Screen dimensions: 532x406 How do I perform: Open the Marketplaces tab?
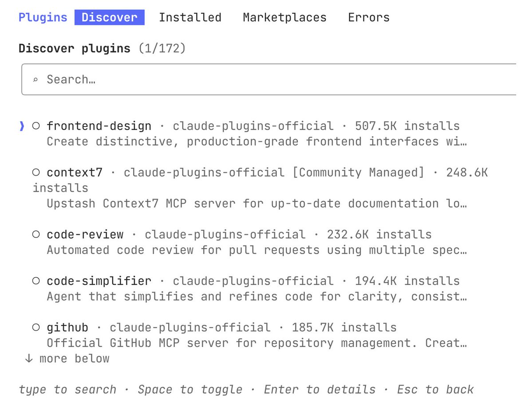point(284,17)
